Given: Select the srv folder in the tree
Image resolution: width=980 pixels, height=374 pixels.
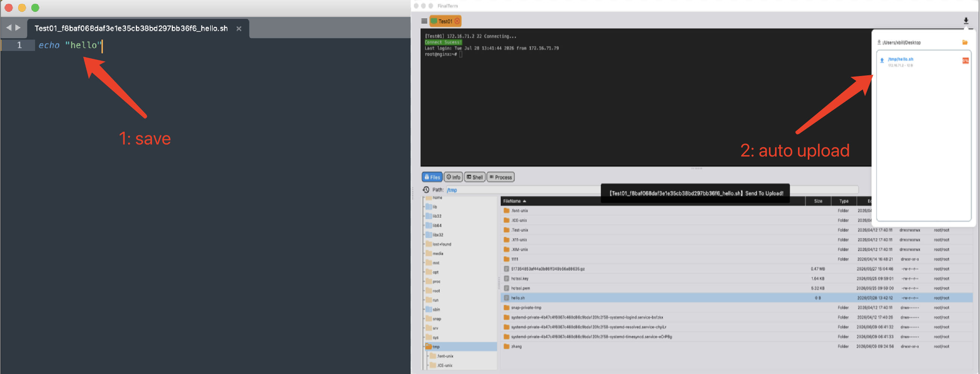Looking at the screenshot, I should 432,328.
